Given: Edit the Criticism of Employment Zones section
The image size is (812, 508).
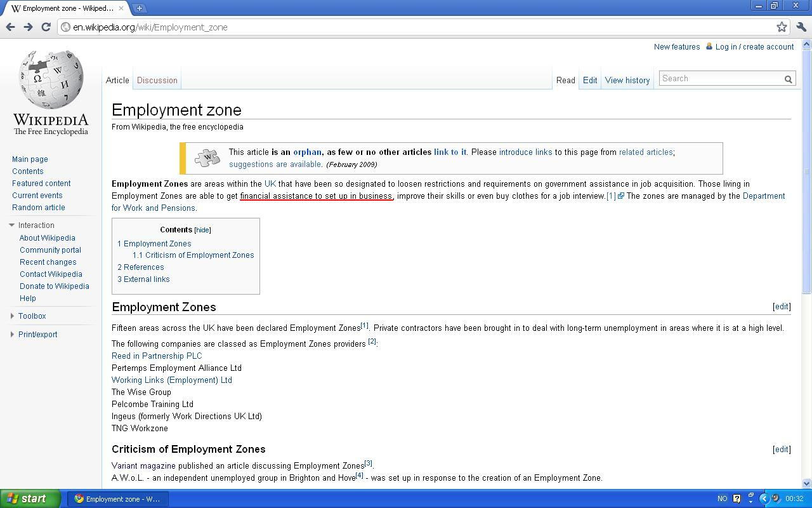Looking at the screenshot, I should pos(782,449).
